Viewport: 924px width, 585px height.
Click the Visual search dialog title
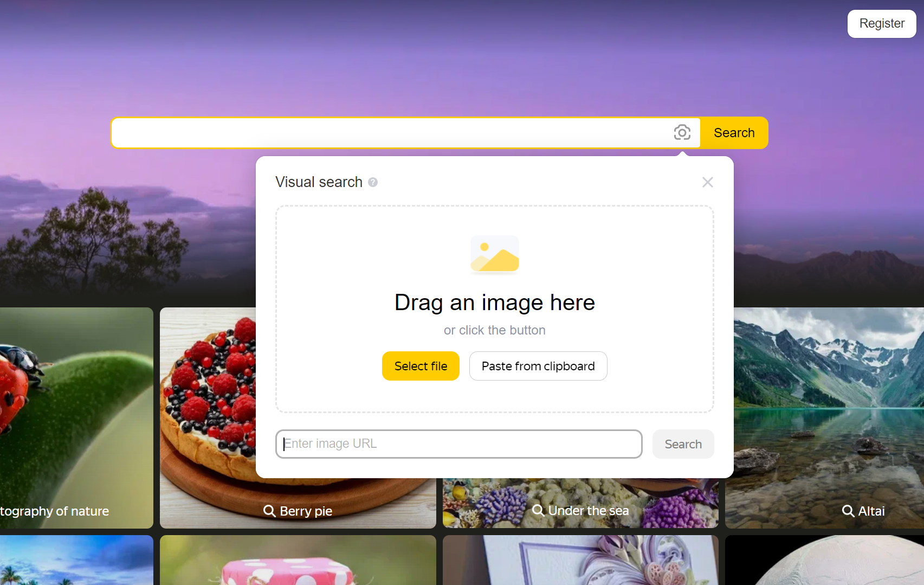pos(319,182)
